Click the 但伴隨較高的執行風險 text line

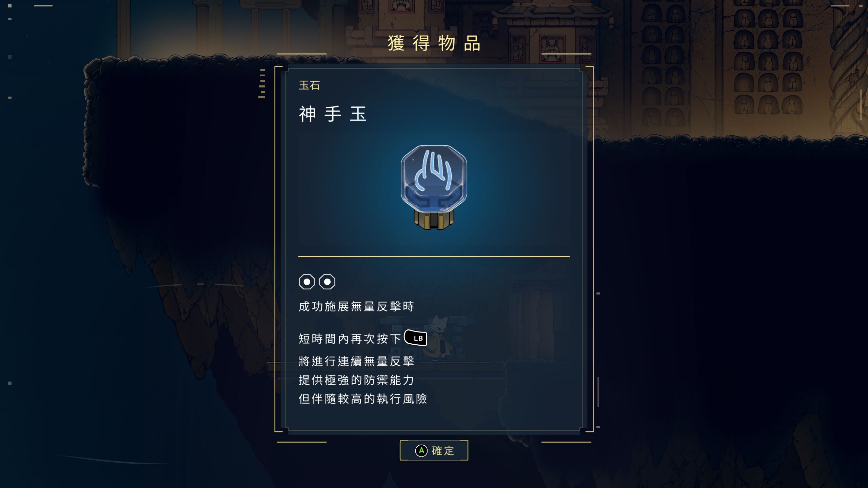click(363, 399)
